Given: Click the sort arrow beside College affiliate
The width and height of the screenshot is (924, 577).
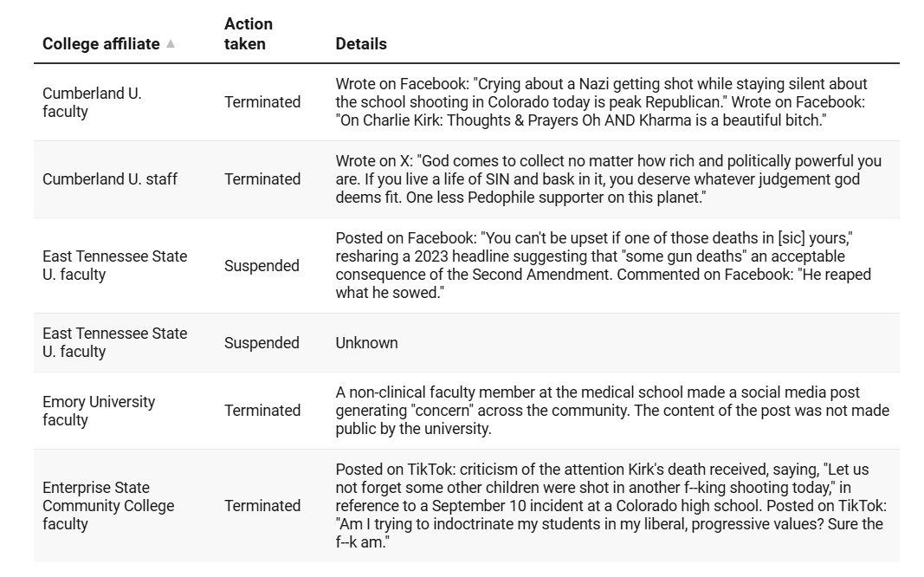Looking at the screenshot, I should click(x=171, y=43).
